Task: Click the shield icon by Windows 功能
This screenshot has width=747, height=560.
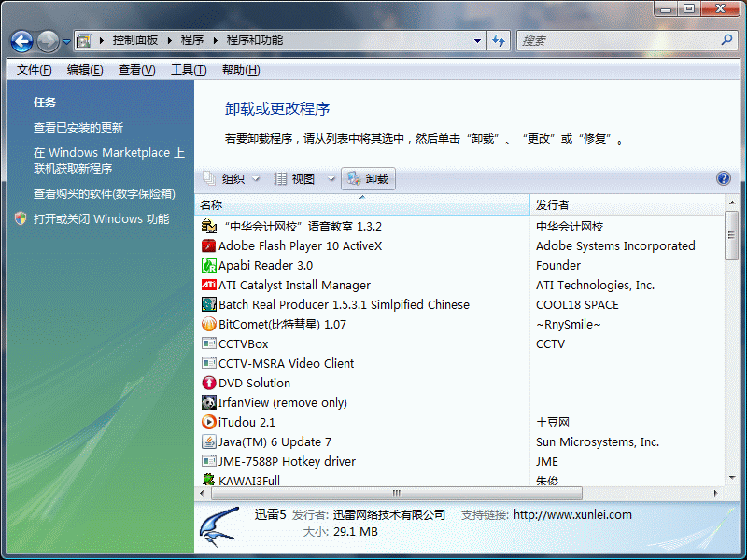Action: (x=21, y=218)
